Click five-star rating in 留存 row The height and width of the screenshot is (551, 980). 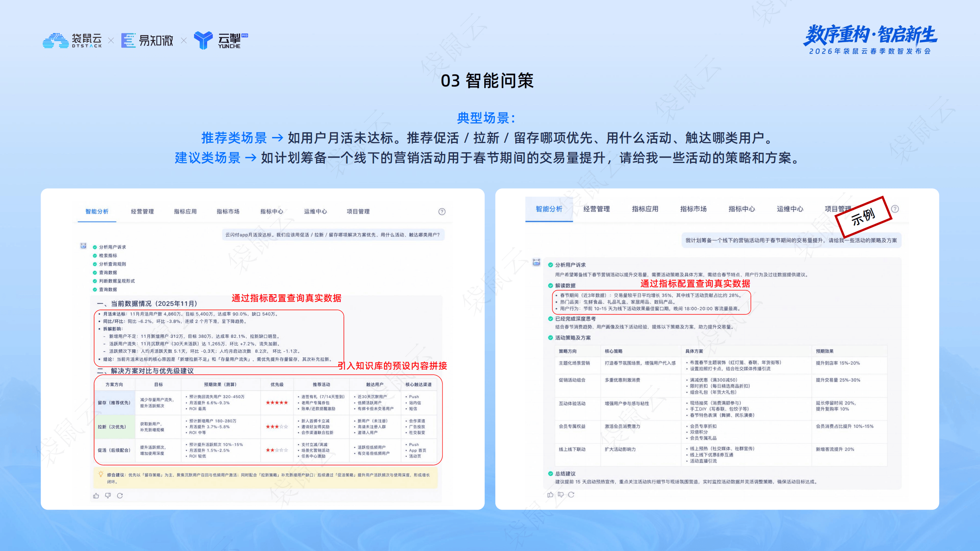point(277,403)
